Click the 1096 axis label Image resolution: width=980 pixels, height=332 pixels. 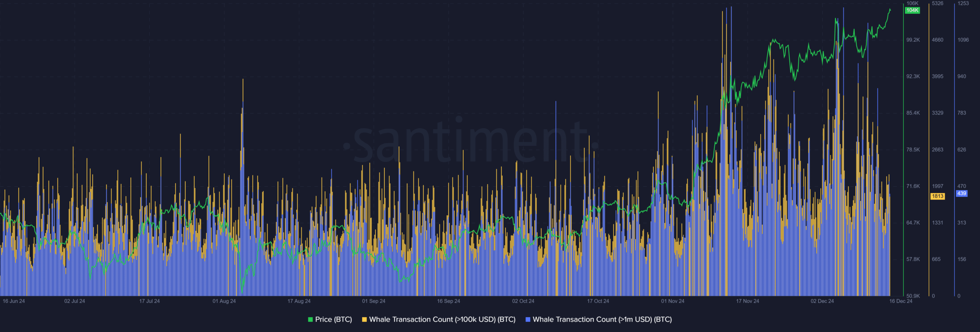(x=963, y=40)
